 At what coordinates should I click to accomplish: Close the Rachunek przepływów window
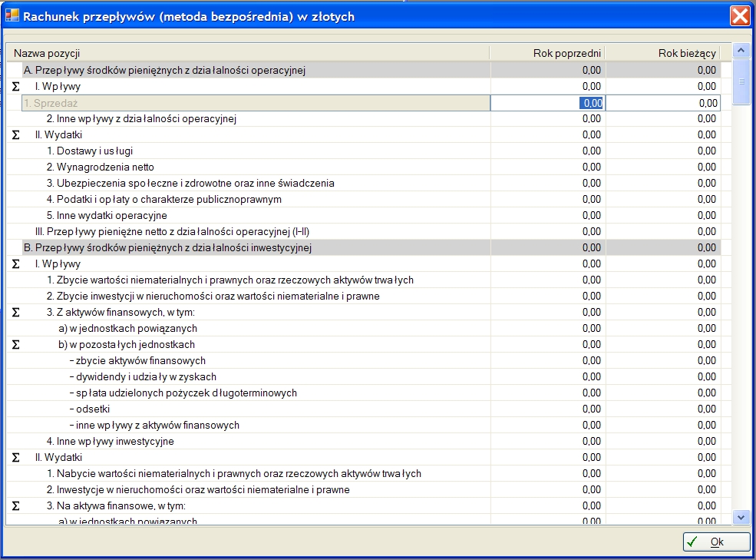739,15
